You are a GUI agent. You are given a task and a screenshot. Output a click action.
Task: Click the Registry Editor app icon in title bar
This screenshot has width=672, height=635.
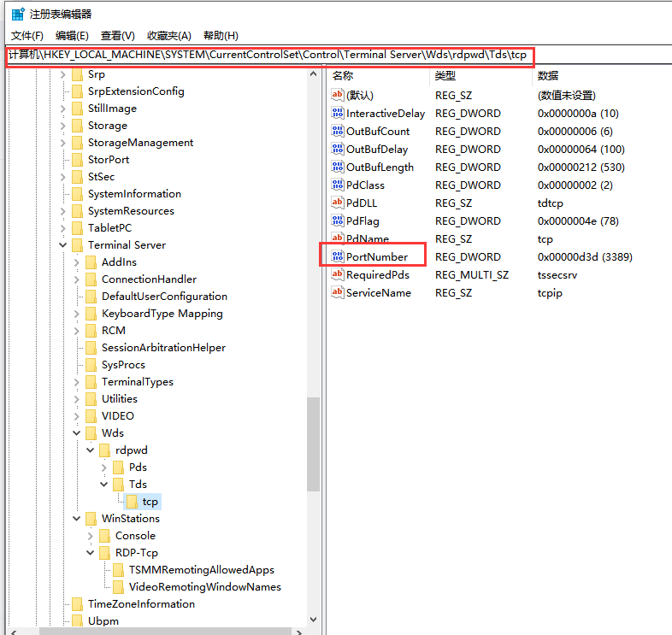coord(18,14)
